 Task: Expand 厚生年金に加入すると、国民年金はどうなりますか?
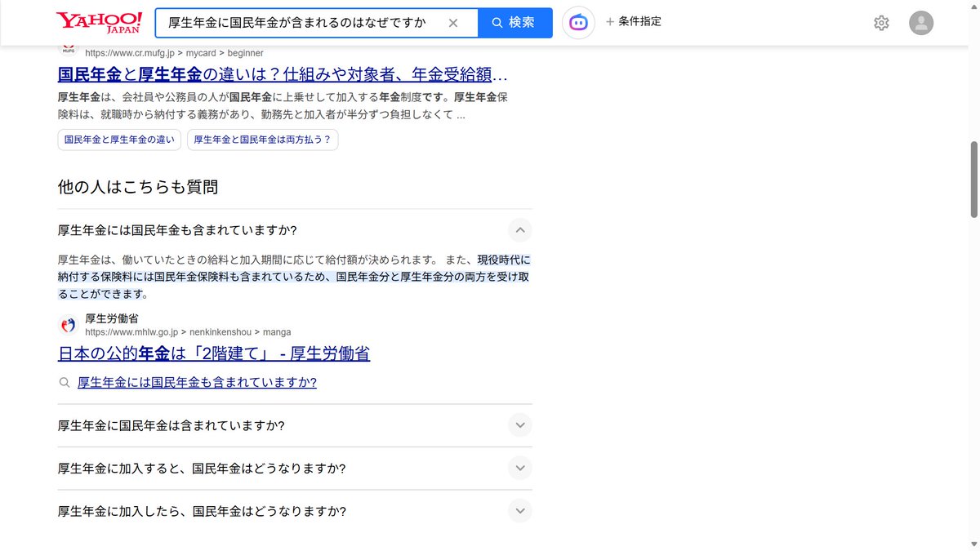[x=519, y=468]
